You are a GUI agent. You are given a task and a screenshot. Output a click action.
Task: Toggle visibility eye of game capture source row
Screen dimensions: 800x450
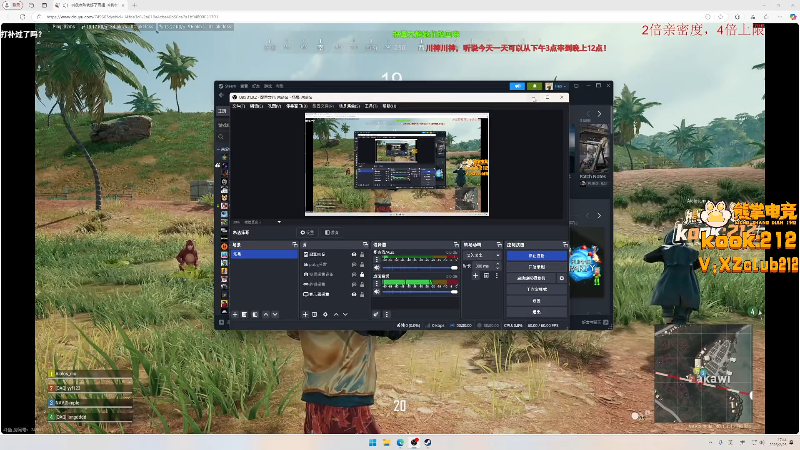(354, 284)
